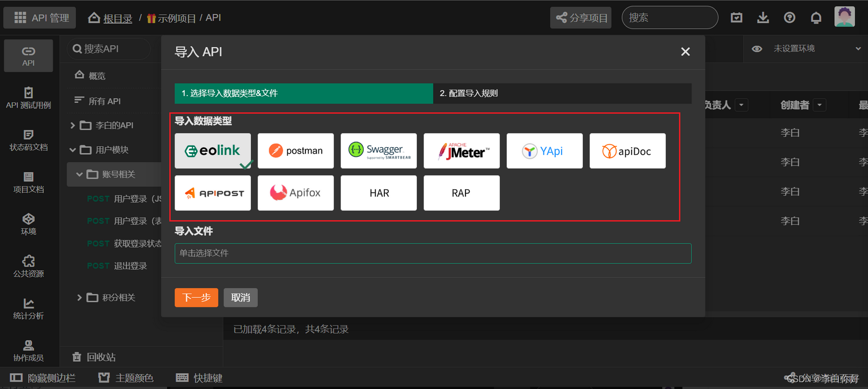
Task: Open 状态码文档 in the sidebar
Action: point(29,140)
